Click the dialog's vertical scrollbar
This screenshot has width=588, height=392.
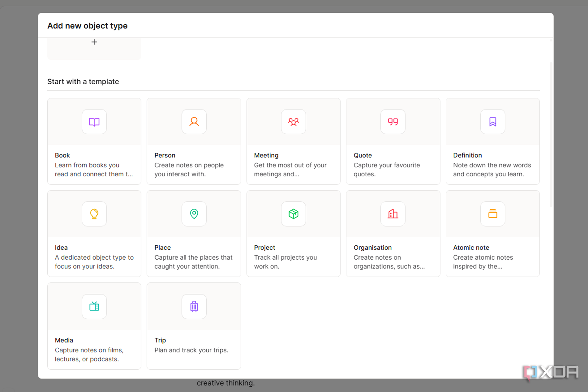551,134
